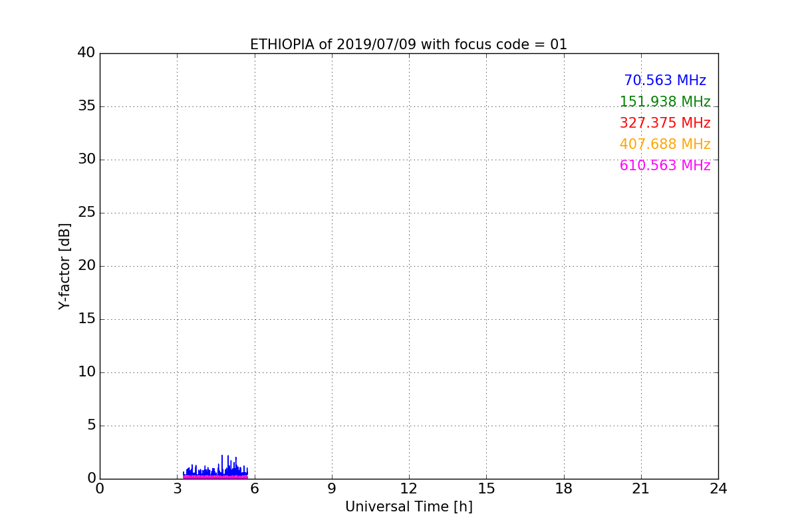The width and height of the screenshot is (798, 532).
Task: Click the x-axis tick label 18
Action: coord(564,489)
